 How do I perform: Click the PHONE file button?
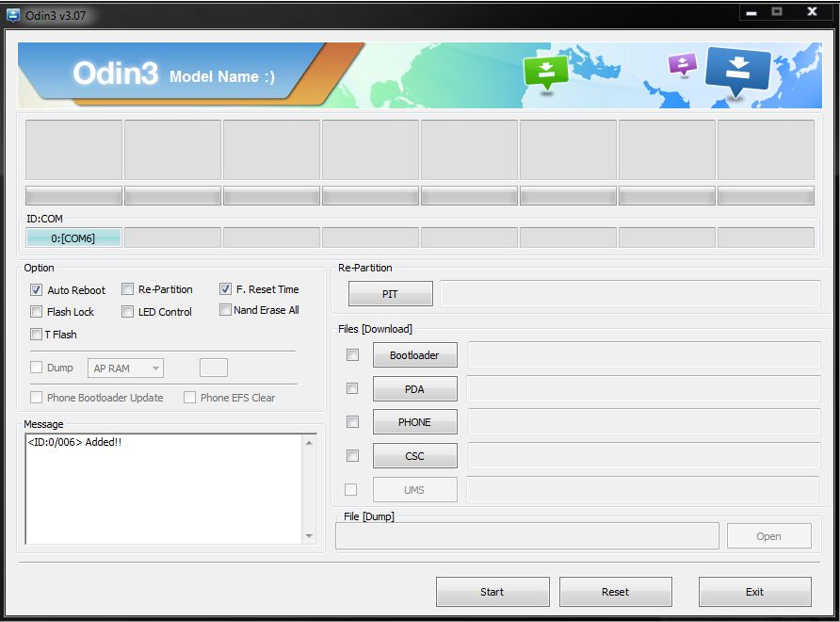point(415,422)
